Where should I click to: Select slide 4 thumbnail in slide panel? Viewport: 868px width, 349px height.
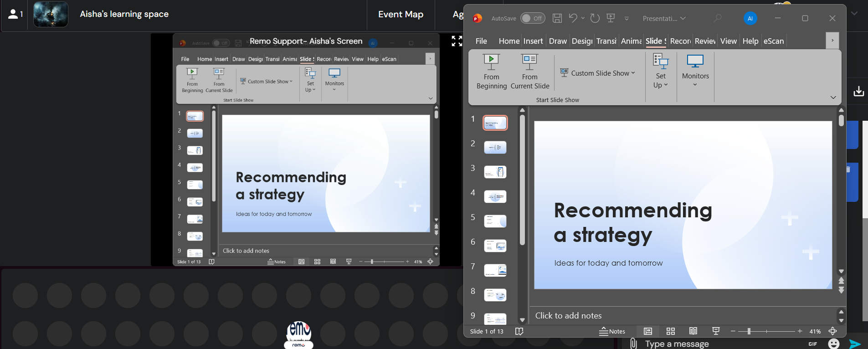[495, 197]
